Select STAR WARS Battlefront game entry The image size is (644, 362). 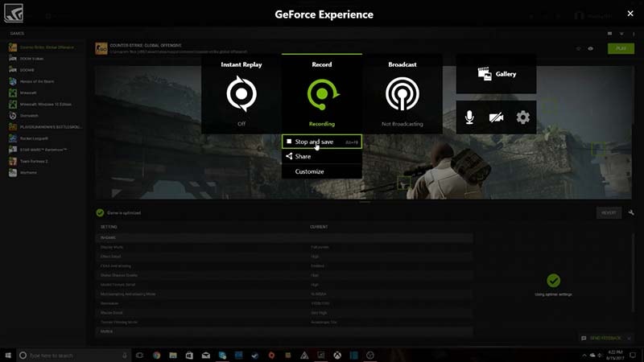tap(43, 150)
